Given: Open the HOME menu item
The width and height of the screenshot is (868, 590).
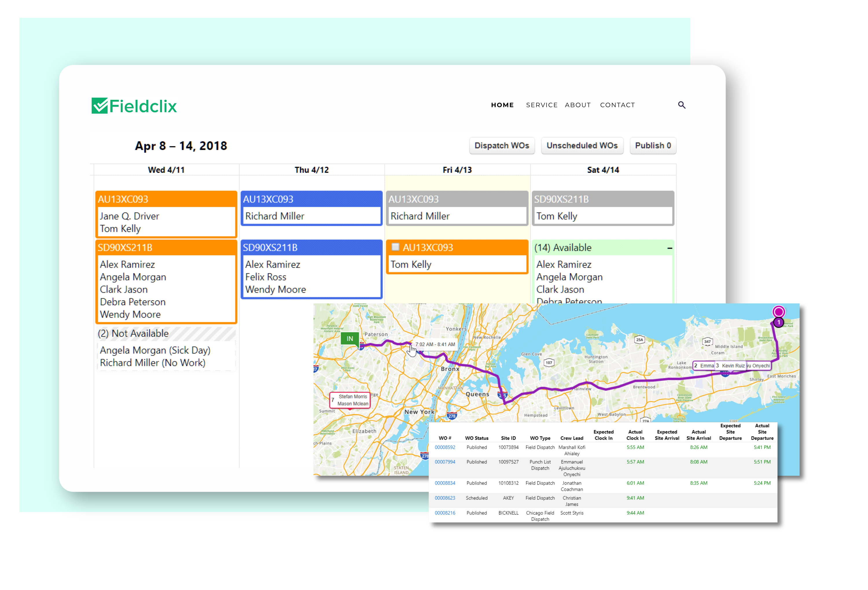Looking at the screenshot, I should click(502, 105).
